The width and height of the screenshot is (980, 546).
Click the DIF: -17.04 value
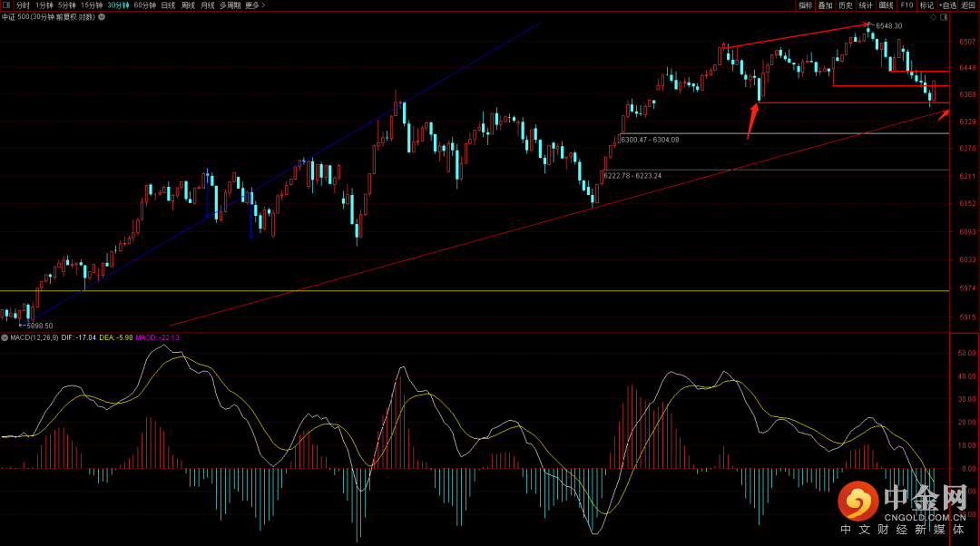(79, 337)
